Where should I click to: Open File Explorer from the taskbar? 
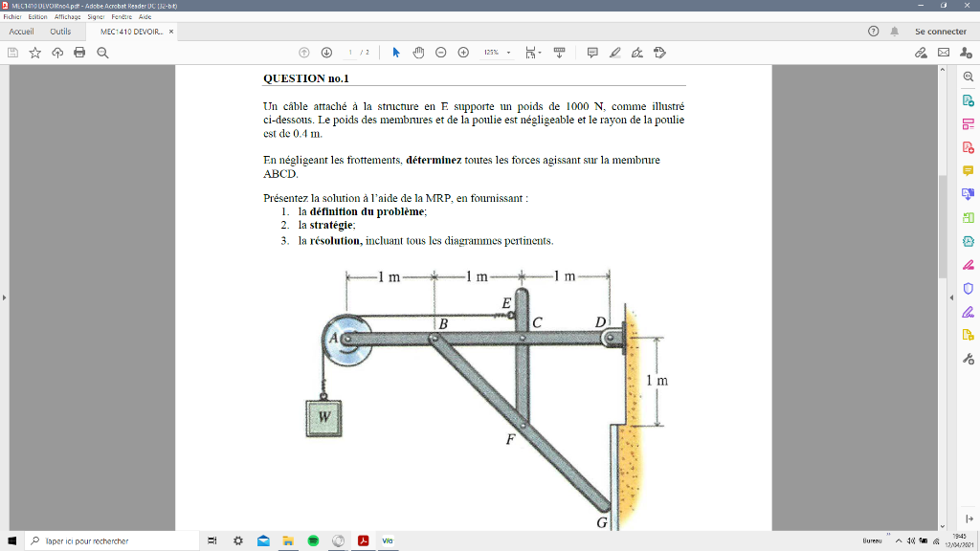click(x=288, y=541)
